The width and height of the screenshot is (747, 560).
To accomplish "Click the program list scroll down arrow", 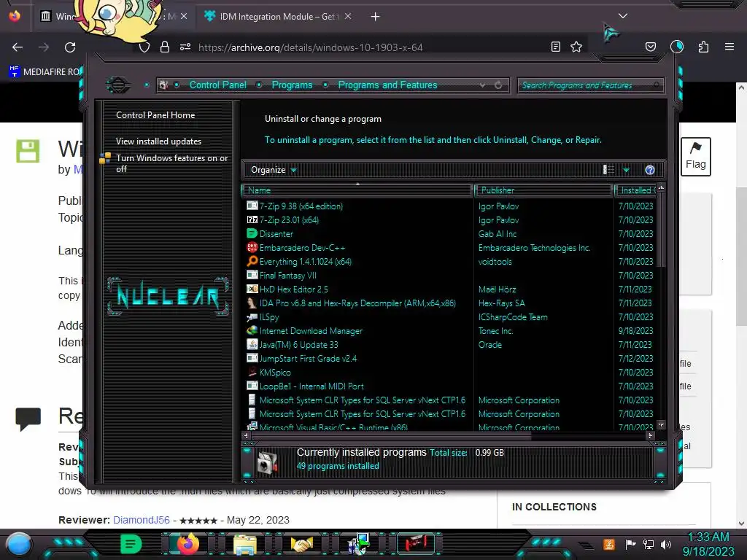I will click(x=661, y=424).
